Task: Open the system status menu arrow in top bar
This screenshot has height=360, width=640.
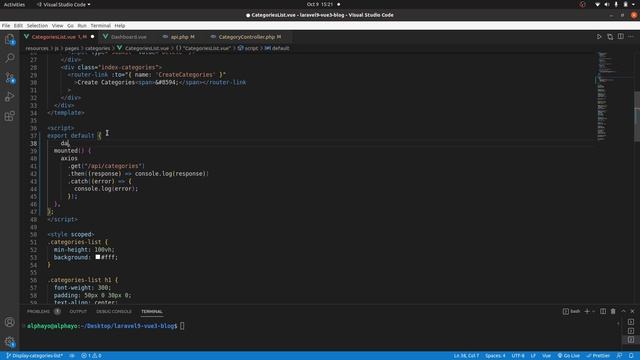Action: point(634,4)
